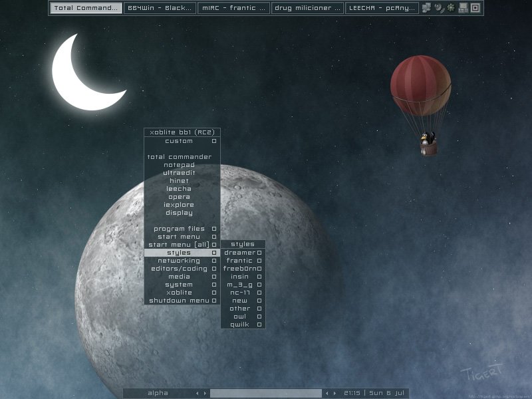This screenshot has width=532, height=399.
Task: Select highlighted styles menu item
Action: 182,253
